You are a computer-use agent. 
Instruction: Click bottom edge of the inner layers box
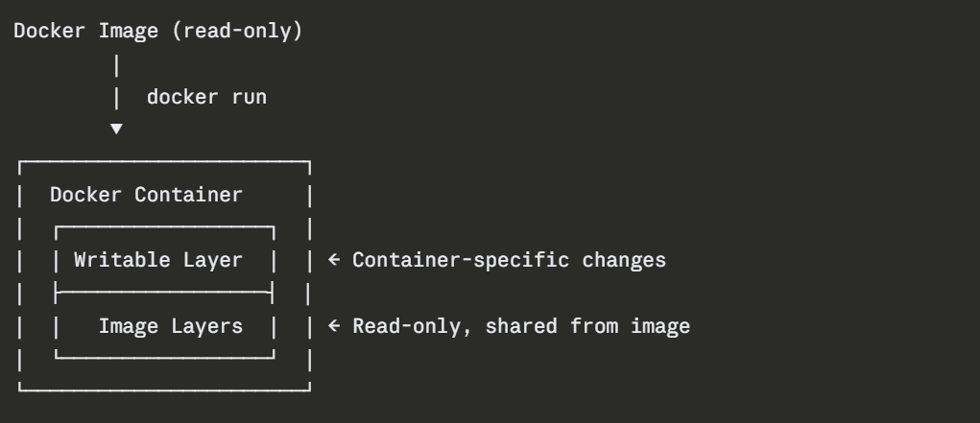(x=165, y=356)
